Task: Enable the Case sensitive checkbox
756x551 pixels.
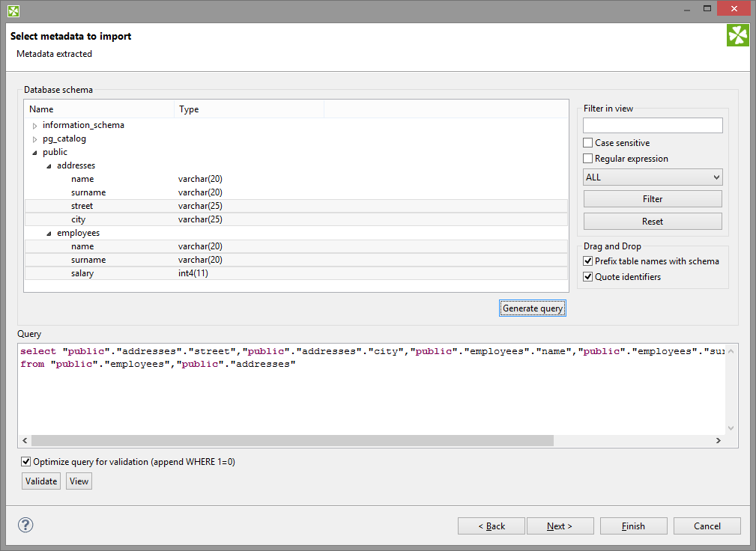Action: click(588, 143)
